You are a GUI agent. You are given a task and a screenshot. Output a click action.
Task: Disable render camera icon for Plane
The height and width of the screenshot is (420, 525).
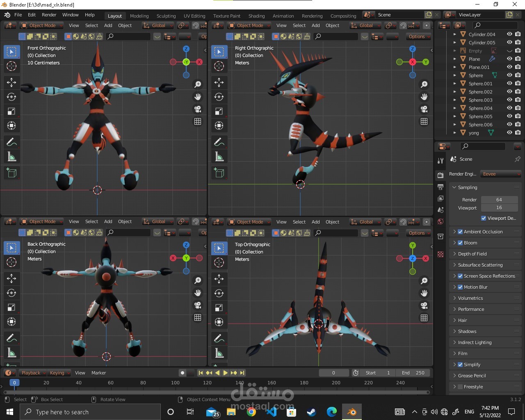(x=518, y=59)
